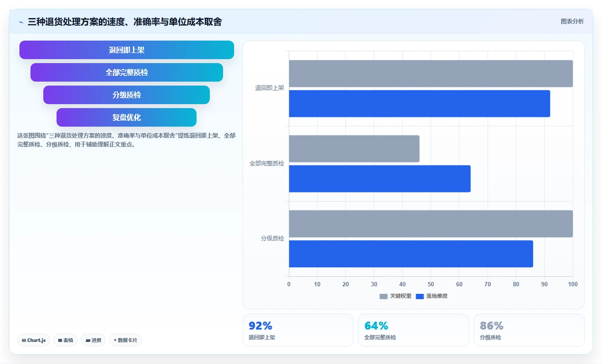
Task: Click the title 三种退货处理方案的速度
Action: 125,22
